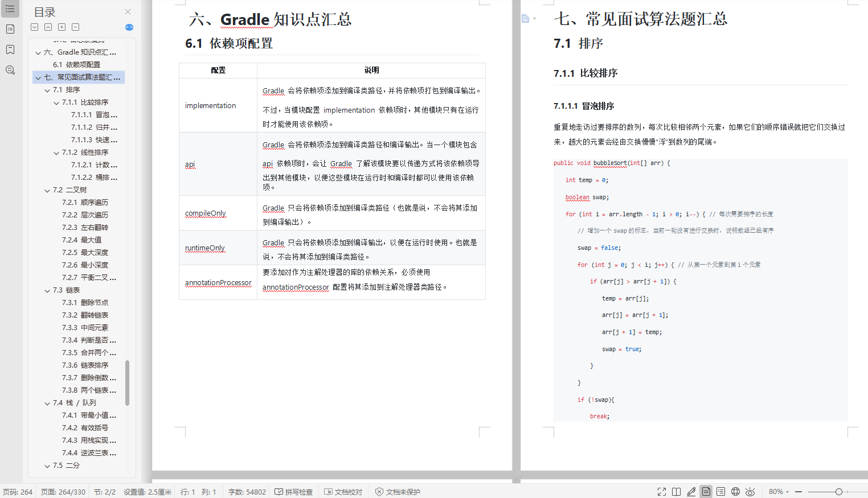The width and height of the screenshot is (868, 498).
Task: Open the bookmarks sidebar icon
Action: coord(10,50)
